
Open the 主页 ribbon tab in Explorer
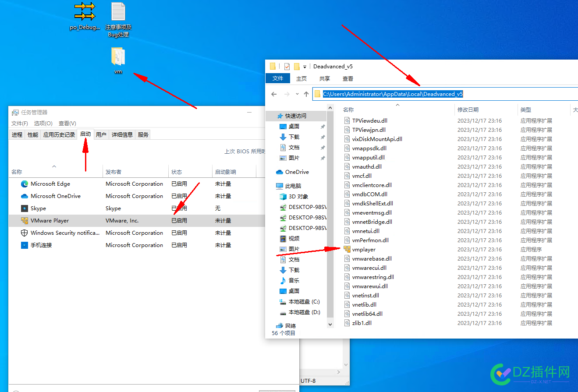click(301, 79)
